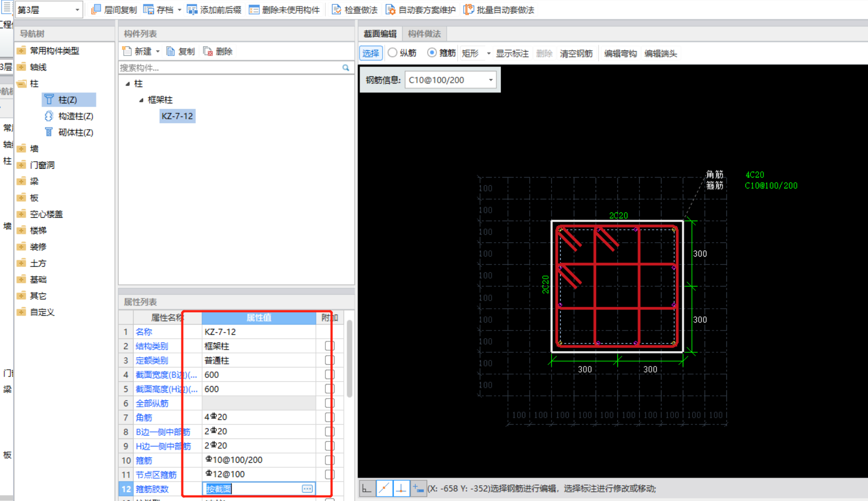Image resolution: width=868 pixels, height=501 pixels.
Task: Open the 矩形 shape dropdown arrow
Action: (488, 53)
